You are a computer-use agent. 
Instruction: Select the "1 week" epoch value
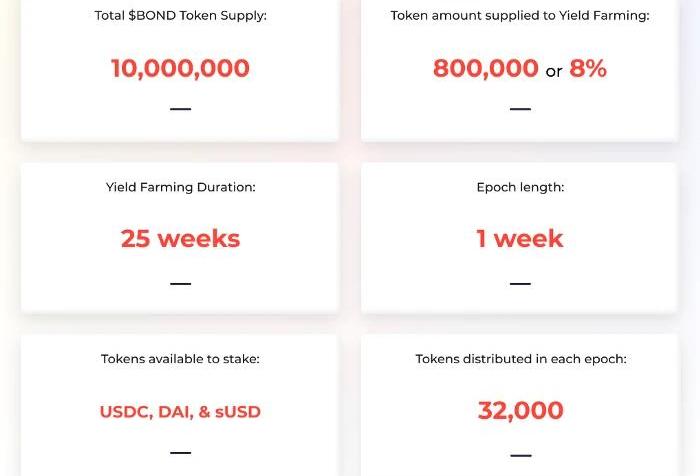[x=520, y=239]
